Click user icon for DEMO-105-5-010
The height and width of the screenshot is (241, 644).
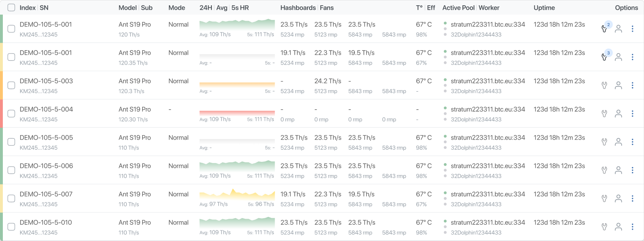click(618, 227)
